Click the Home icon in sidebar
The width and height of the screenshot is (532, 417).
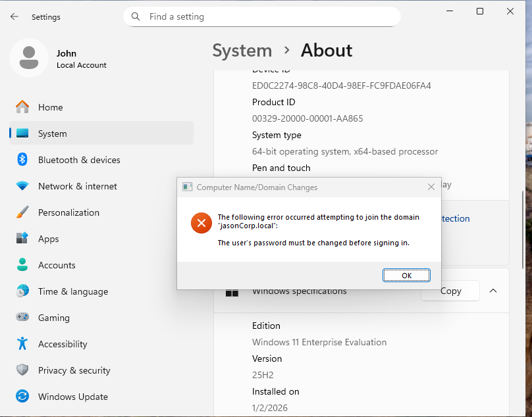point(22,107)
